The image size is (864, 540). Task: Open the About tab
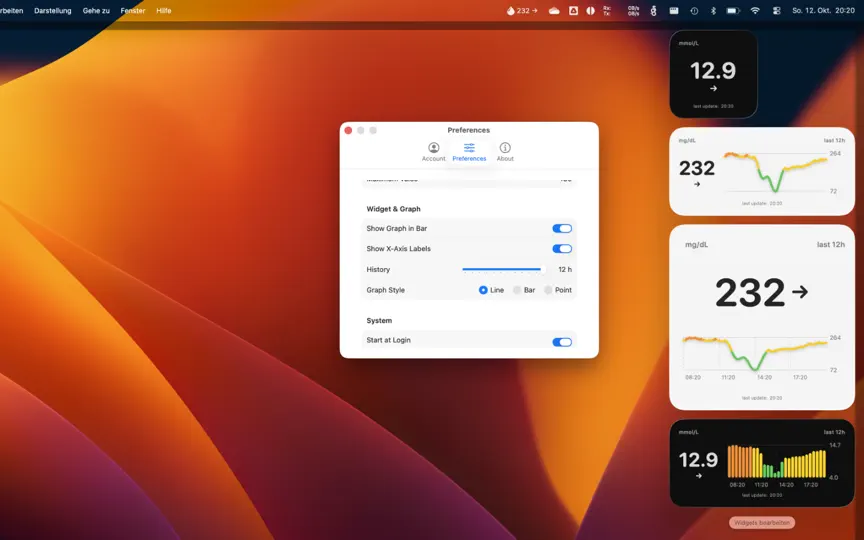(x=505, y=152)
